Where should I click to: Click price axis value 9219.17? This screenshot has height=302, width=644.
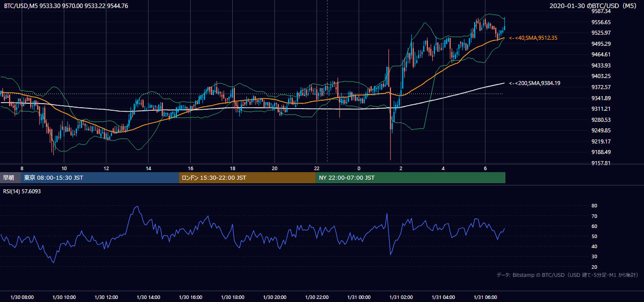point(601,141)
